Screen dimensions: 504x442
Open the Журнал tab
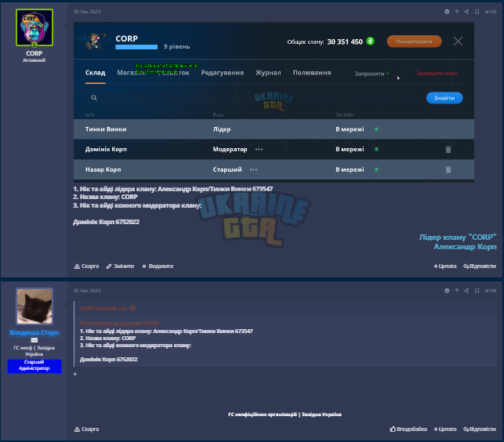(x=268, y=73)
